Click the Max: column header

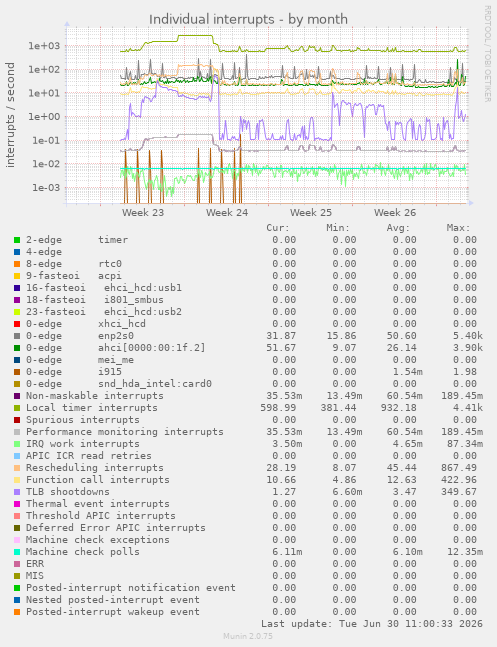[458, 228]
